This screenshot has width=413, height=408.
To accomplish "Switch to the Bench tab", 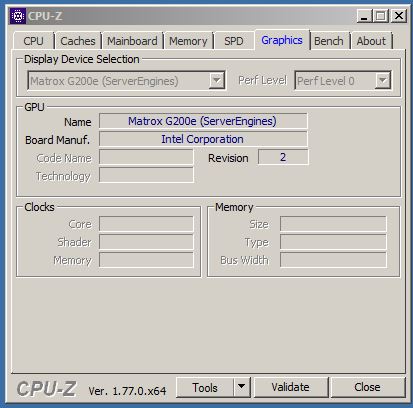I will pyautogui.click(x=329, y=41).
